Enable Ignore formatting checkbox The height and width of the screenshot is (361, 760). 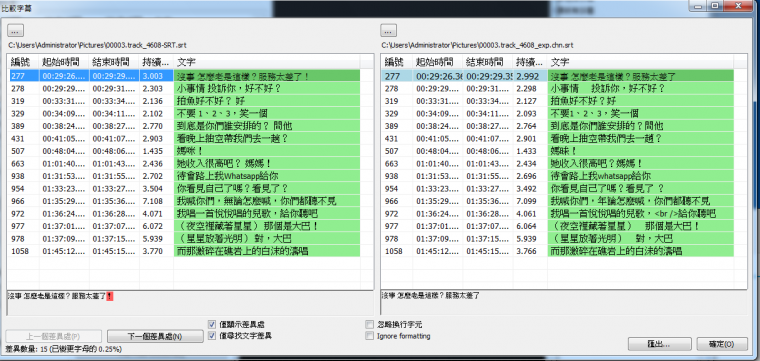tap(370, 335)
